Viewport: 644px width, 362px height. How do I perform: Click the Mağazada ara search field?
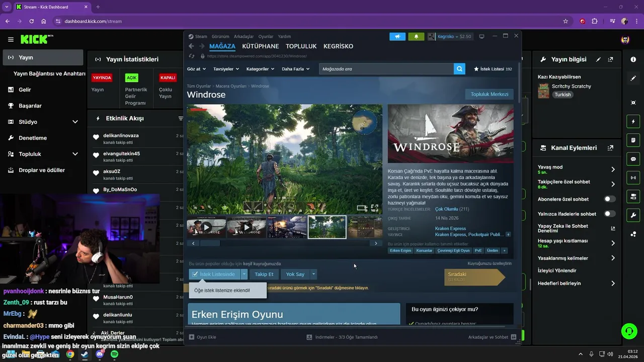(386, 69)
